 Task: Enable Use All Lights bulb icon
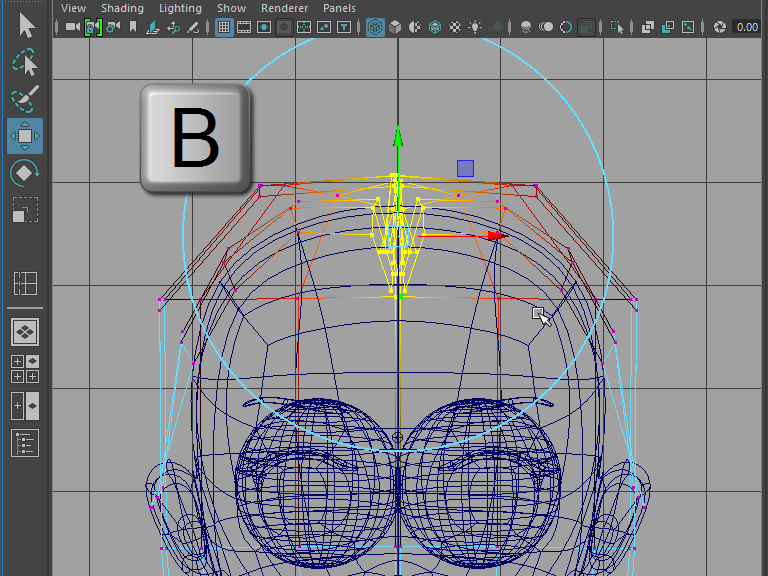coord(475,27)
